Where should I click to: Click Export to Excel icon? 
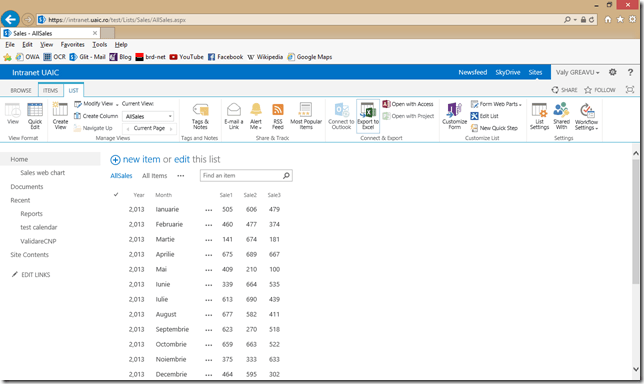pos(368,116)
